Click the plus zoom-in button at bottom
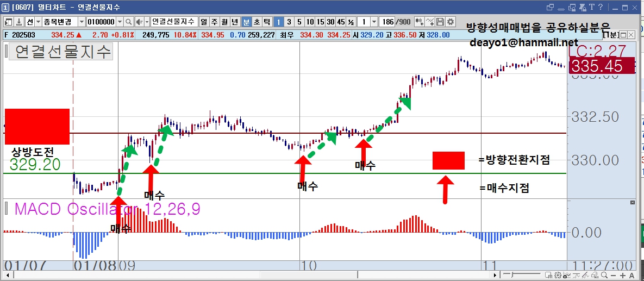Viewport: 644px width, 281px height. (x=623, y=275)
